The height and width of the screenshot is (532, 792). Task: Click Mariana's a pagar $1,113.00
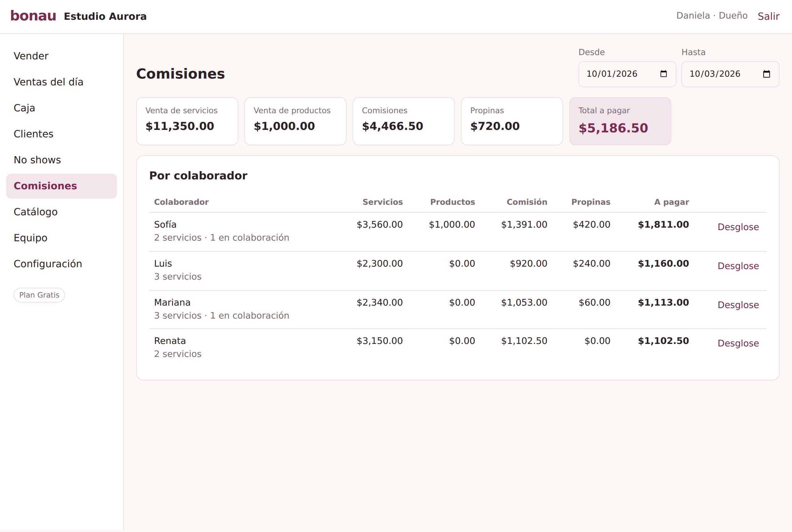(x=663, y=302)
